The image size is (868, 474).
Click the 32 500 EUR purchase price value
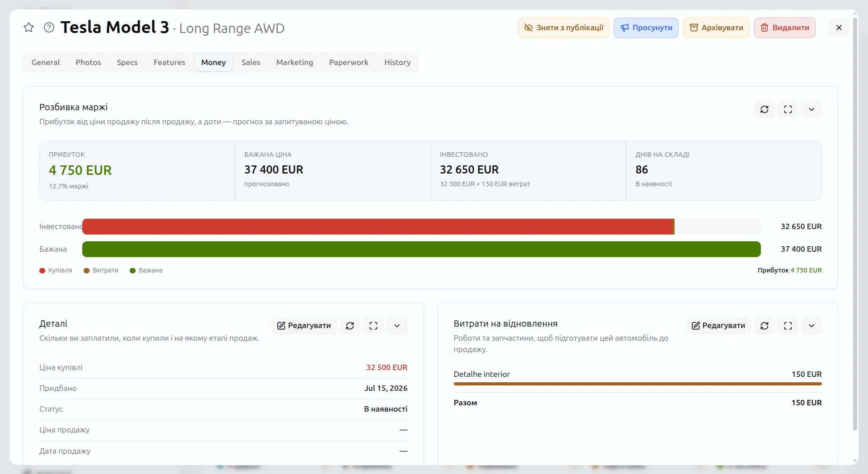(x=387, y=367)
